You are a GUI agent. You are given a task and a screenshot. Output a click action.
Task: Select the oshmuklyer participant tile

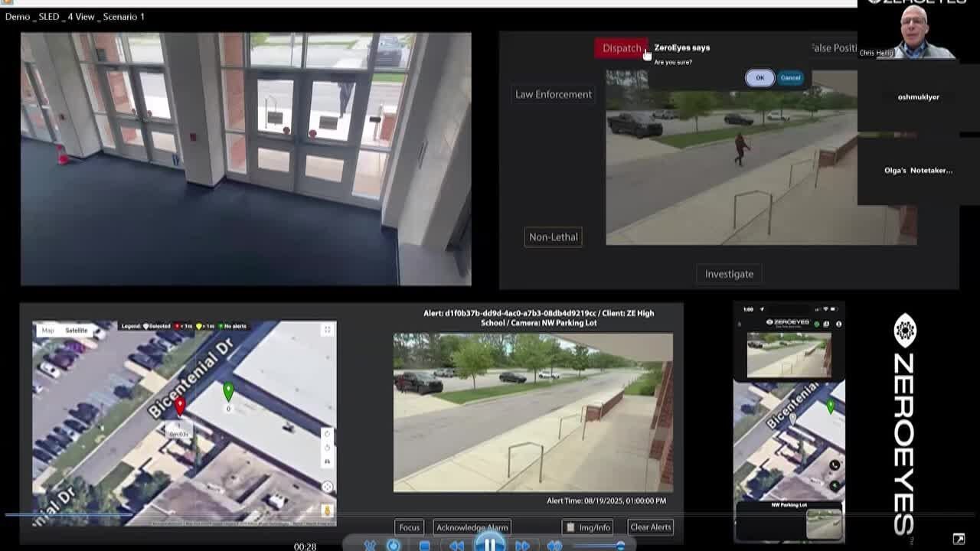point(918,97)
